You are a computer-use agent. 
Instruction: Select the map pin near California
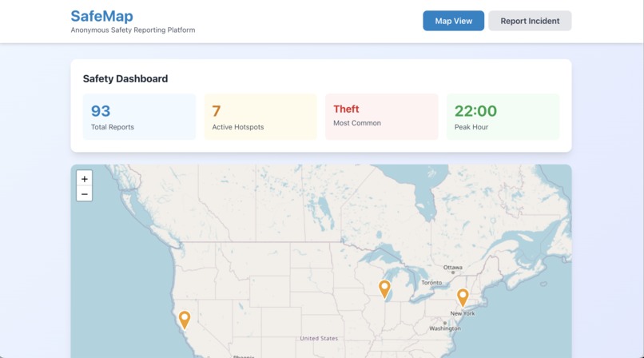(185, 320)
